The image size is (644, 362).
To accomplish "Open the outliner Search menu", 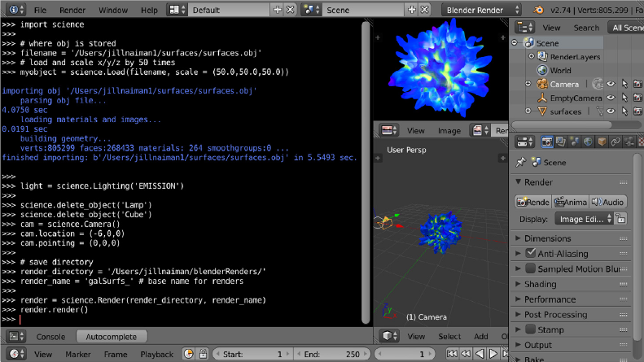I will [586, 28].
